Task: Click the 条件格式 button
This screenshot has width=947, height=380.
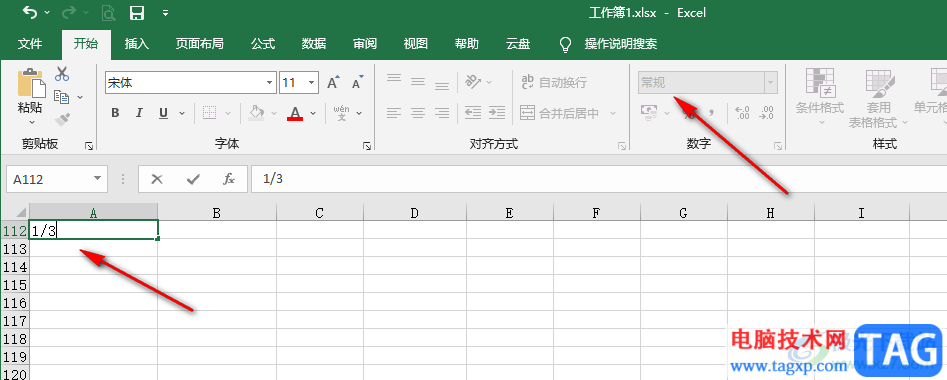Action: (x=820, y=98)
